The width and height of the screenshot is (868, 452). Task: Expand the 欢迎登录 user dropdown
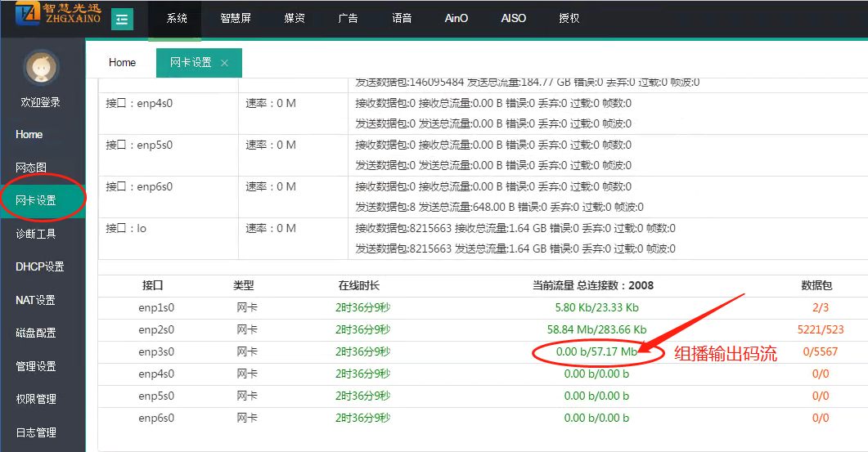41,103
